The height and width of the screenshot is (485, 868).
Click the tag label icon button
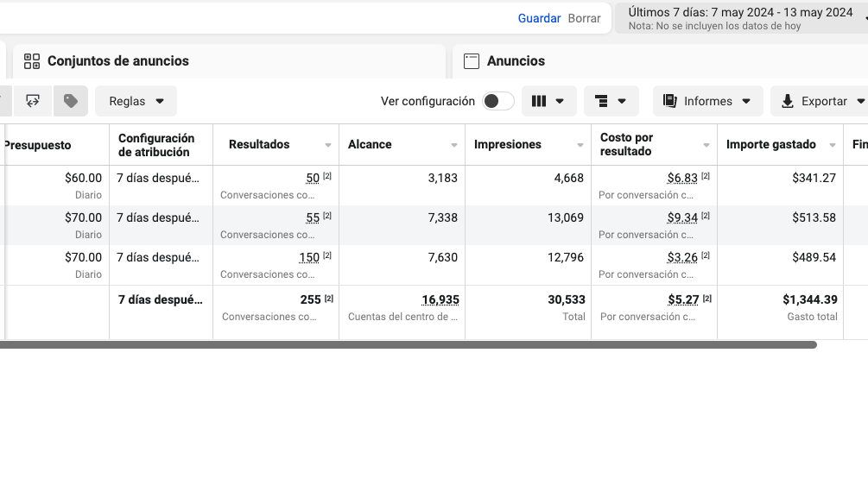coord(71,101)
